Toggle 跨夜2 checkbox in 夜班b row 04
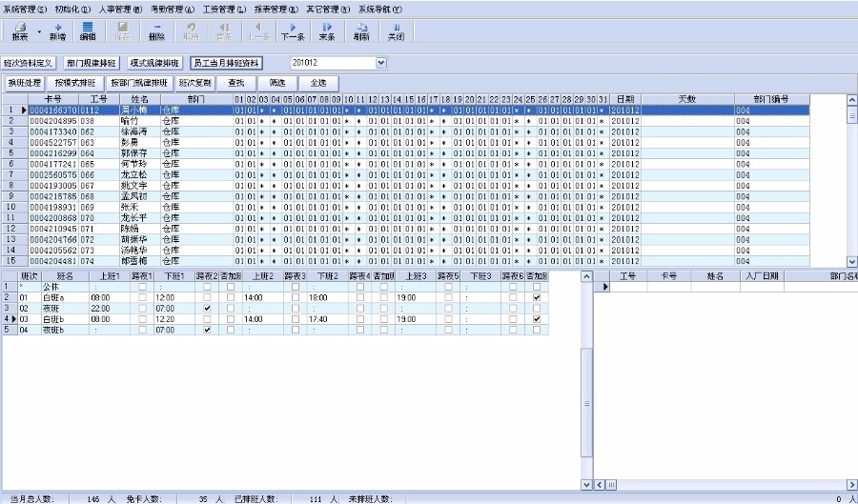Image resolution: width=858 pixels, height=504 pixels. click(x=207, y=331)
